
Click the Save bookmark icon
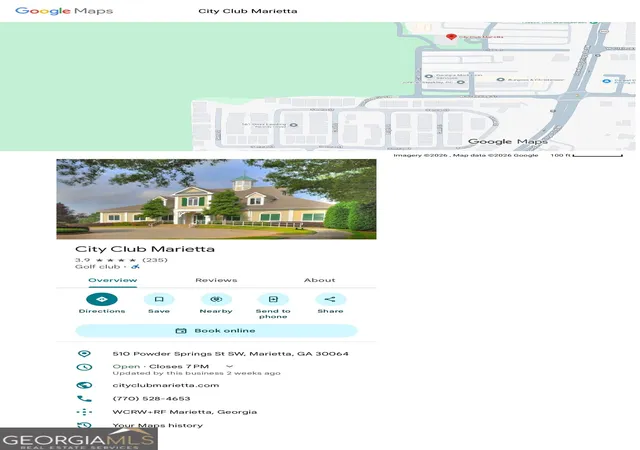(159, 299)
